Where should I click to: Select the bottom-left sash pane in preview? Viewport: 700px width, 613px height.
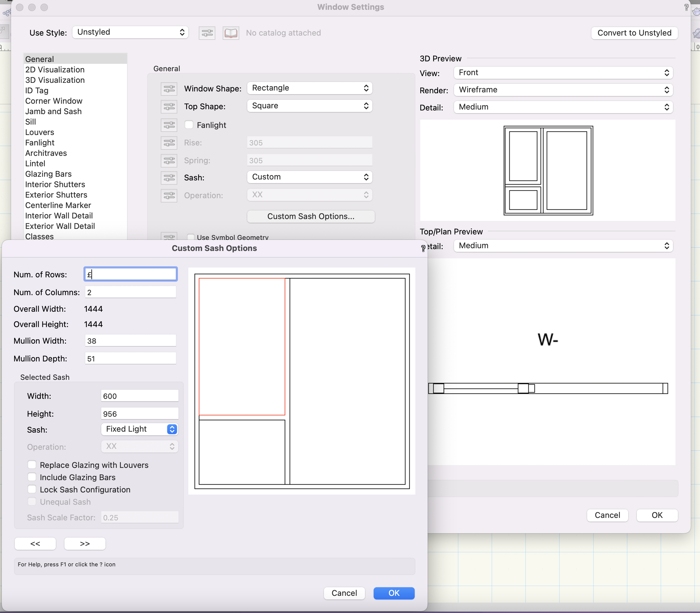point(242,452)
